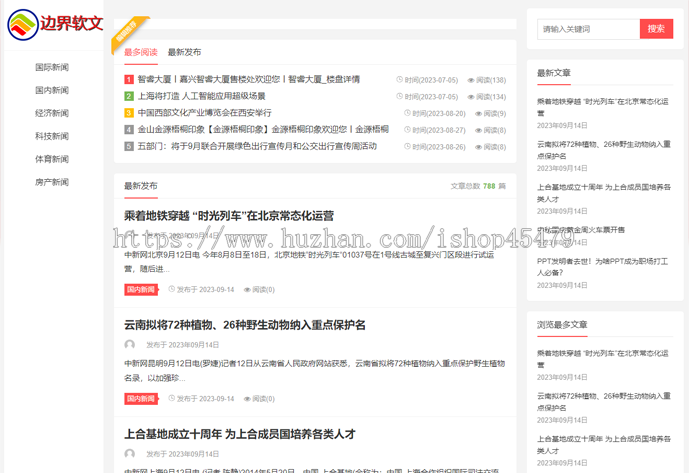Click the eye icon beside 阅读(138)
The width and height of the screenshot is (689, 473).
[471, 80]
